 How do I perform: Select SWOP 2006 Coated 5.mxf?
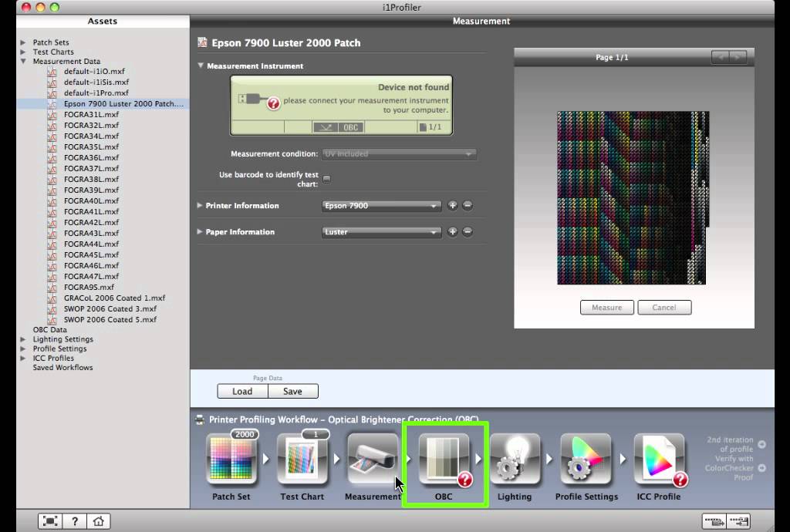[x=110, y=320]
